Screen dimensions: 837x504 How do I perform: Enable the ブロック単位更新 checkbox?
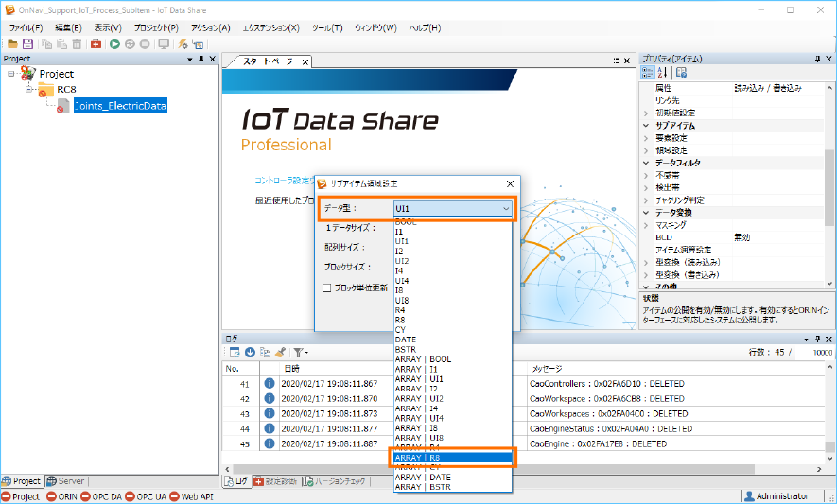[327, 287]
